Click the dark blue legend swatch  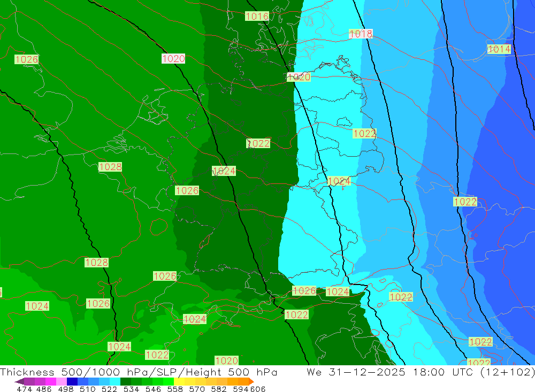tap(72, 381)
